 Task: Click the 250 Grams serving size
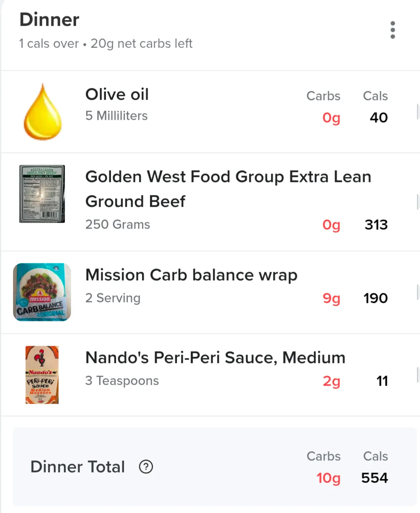(118, 224)
